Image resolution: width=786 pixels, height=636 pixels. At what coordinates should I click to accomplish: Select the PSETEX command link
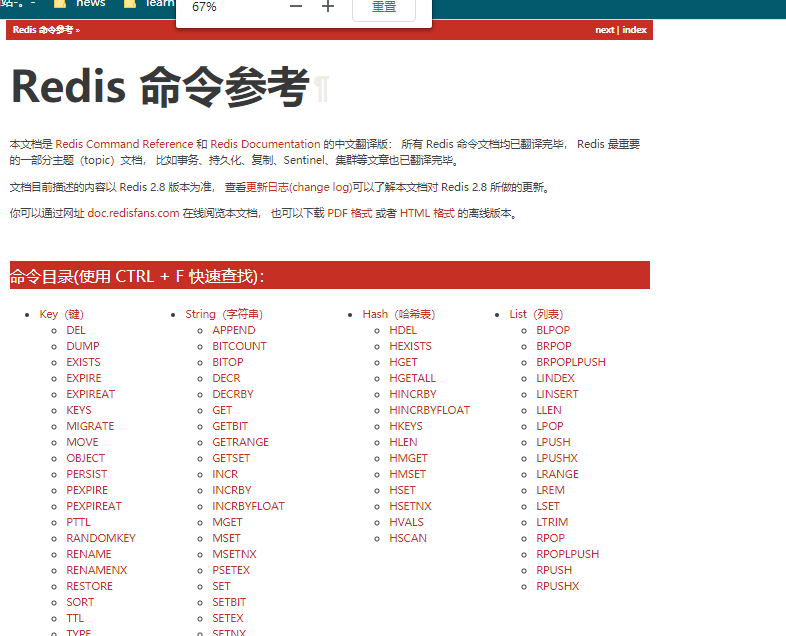coord(231,571)
